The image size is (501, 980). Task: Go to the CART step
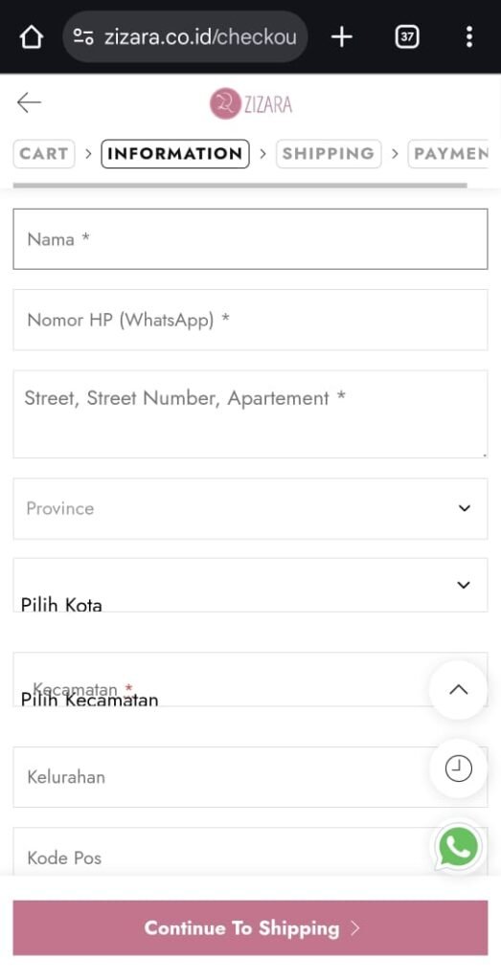tap(44, 154)
